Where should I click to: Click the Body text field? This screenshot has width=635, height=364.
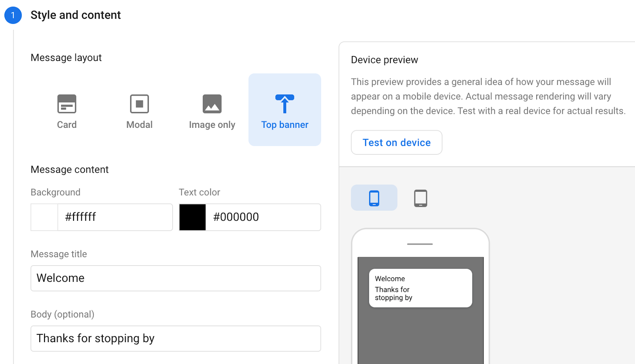pos(175,338)
